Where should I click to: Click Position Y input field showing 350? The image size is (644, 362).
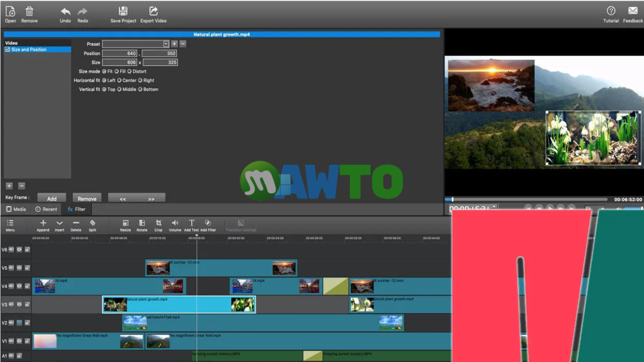click(159, 53)
